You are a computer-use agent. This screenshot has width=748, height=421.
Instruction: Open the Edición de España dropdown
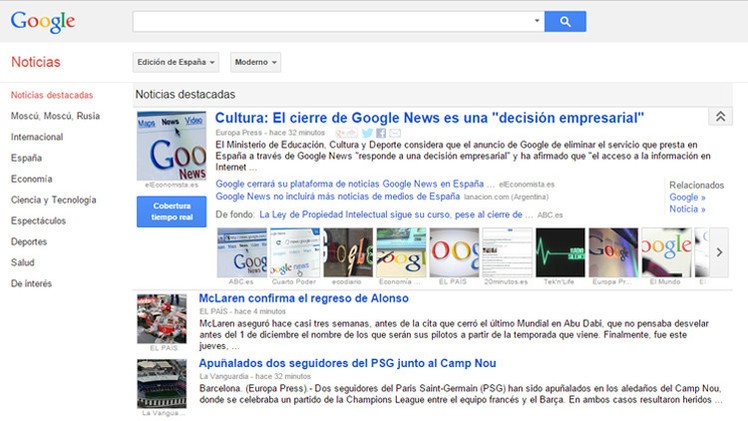point(176,62)
